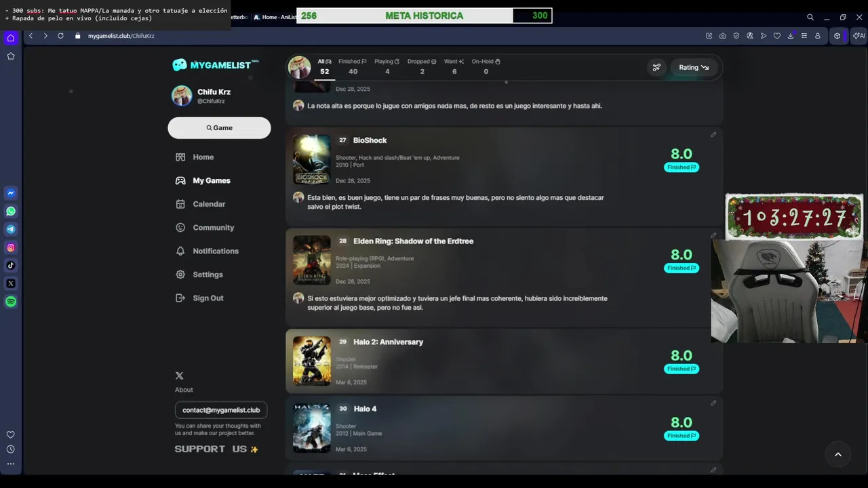
Task: Open the bookmarks star in sidebar
Action: pos(11,56)
